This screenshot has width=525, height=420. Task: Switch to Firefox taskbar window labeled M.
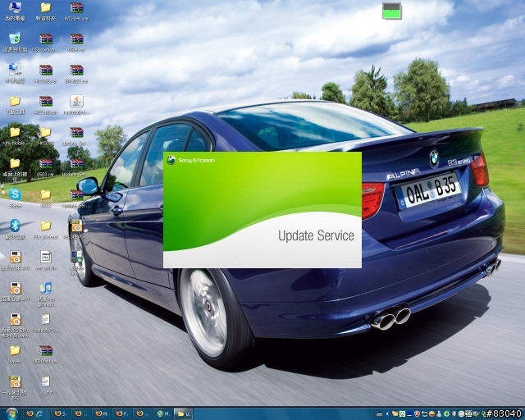[x=102, y=413]
